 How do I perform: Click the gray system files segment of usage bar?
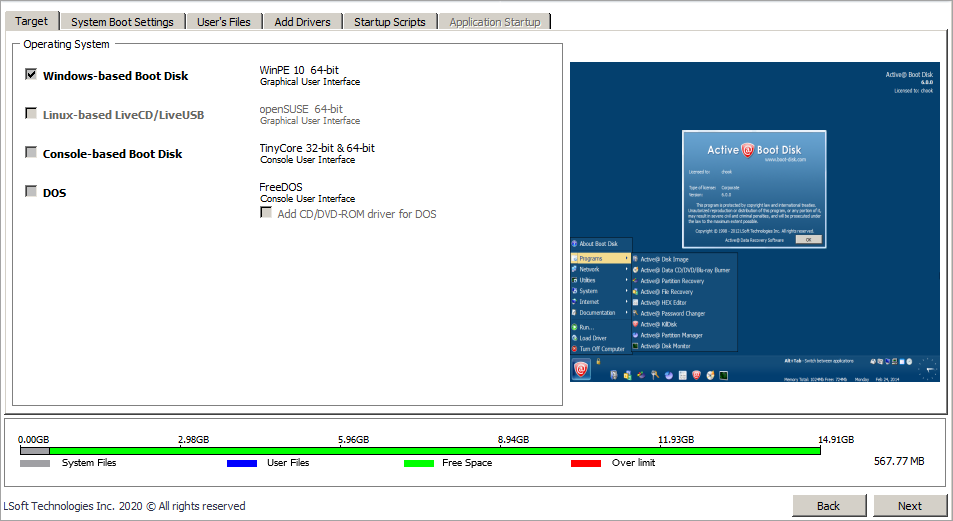(x=35, y=451)
